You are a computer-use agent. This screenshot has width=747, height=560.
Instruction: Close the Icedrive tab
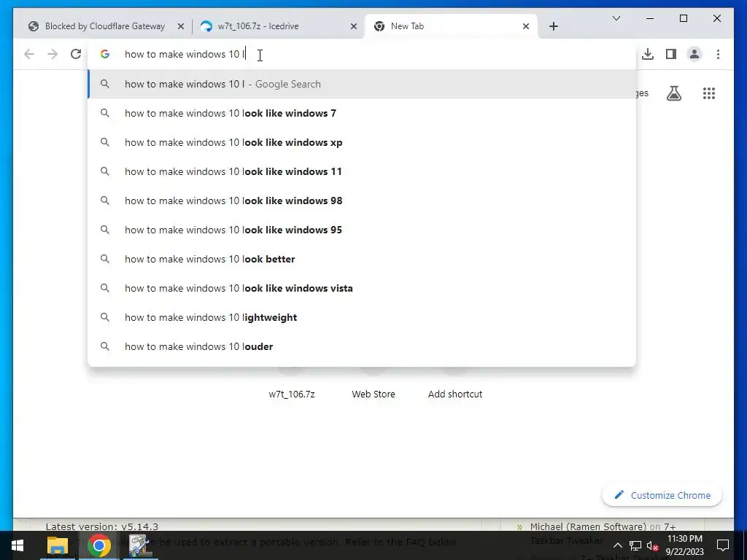click(354, 26)
